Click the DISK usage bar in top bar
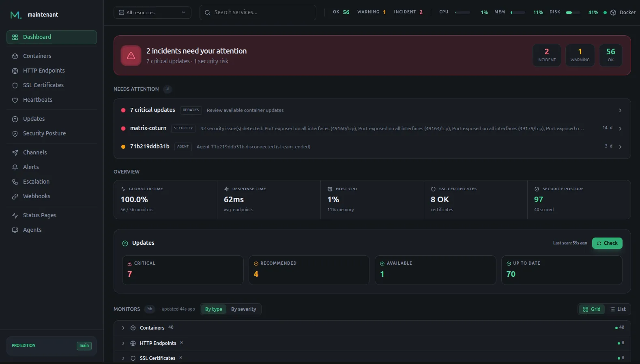 573,13
